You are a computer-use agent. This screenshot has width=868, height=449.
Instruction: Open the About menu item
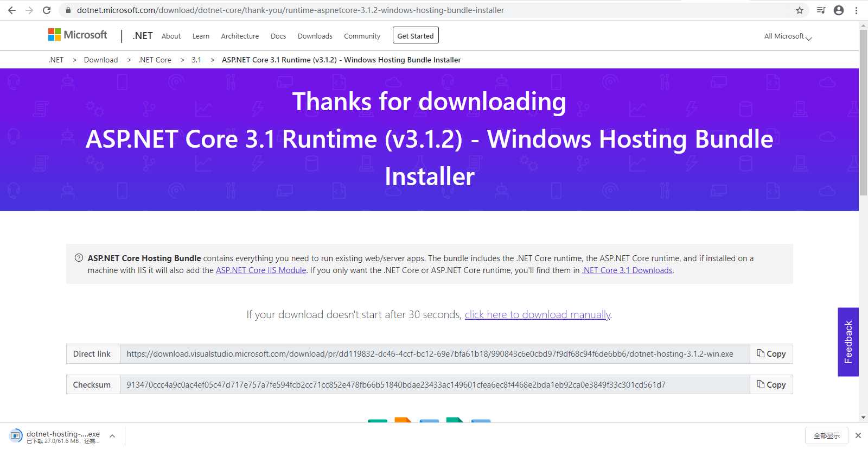click(x=171, y=36)
